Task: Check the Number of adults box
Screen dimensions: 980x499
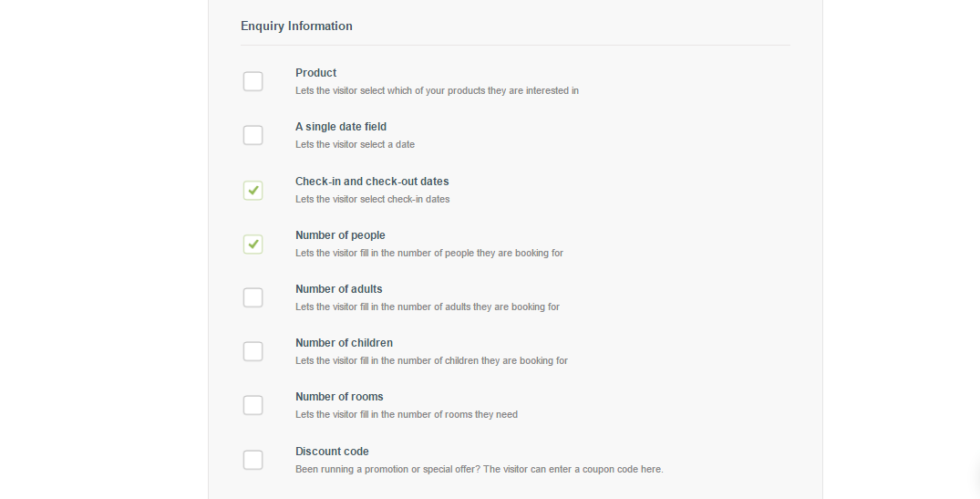Action: click(x=253, y=297)
